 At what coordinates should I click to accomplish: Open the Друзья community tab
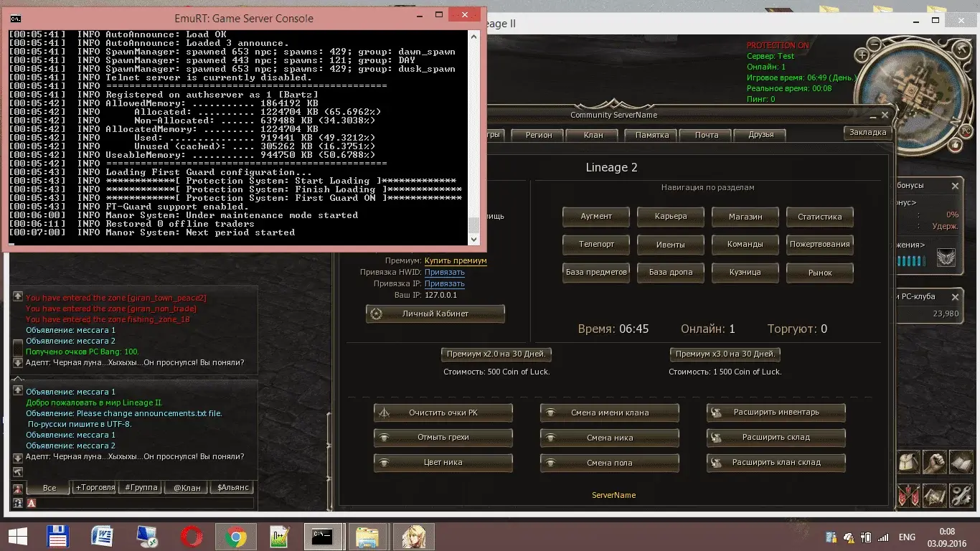(760, 135)
